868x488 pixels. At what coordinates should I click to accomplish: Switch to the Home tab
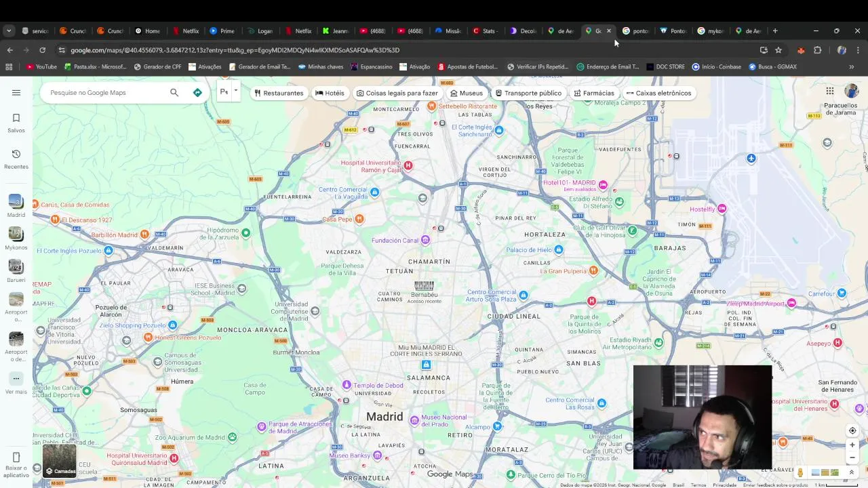click(147, 30)
